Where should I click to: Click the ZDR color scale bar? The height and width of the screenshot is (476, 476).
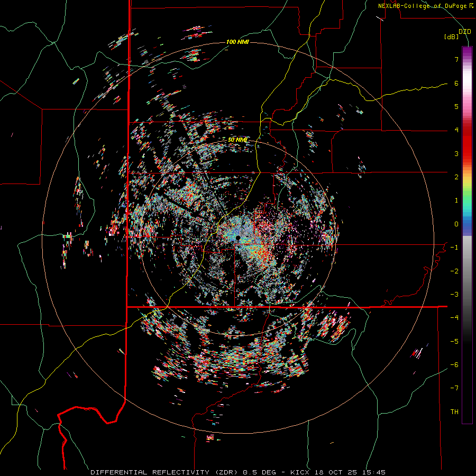coord(467,235)
